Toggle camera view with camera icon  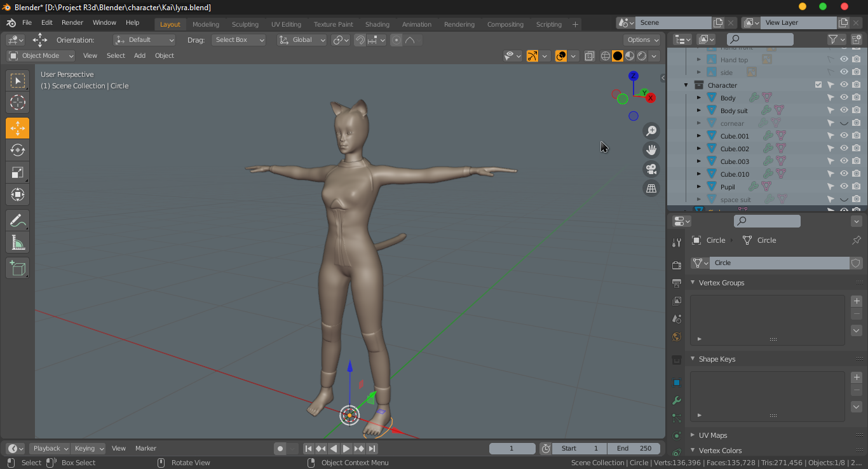(x=651, y=169)
